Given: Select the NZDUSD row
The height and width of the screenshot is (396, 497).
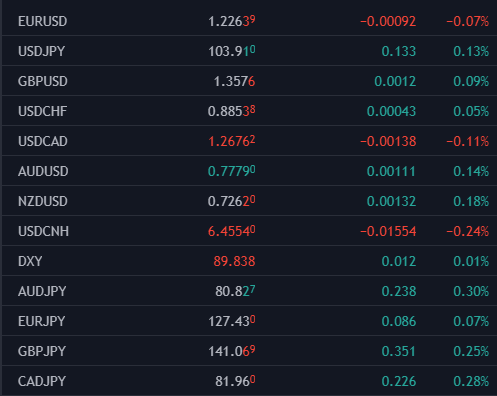Looking at the screenshot, I should (x=249, y=201).
